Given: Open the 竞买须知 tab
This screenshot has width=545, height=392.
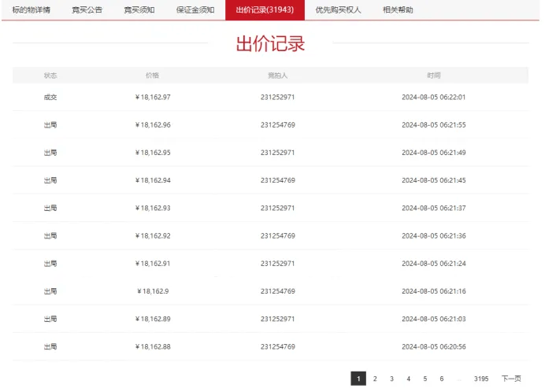Looking at the screenshot, I should [x=139, y=10].
